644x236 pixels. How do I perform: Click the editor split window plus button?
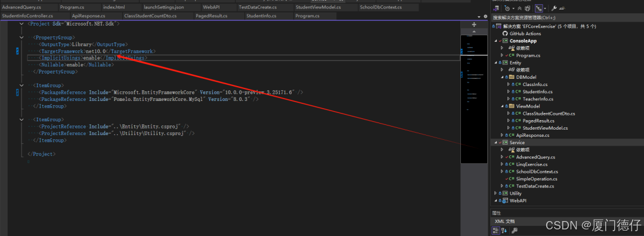tap(474, 24)
